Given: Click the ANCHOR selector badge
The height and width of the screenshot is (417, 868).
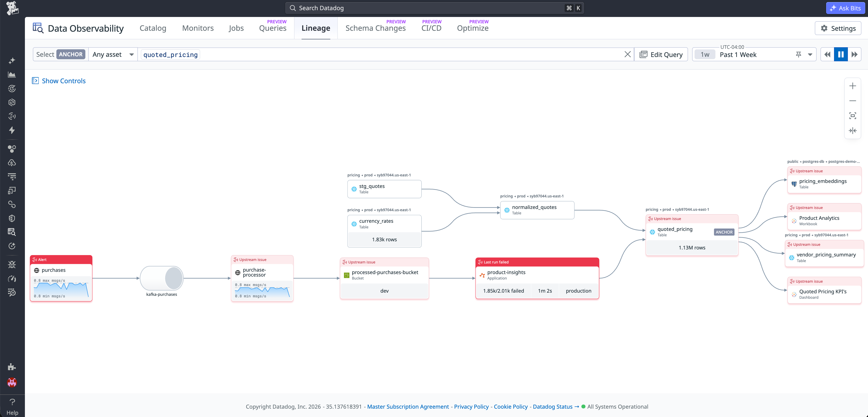Looking at the screenshot, I should [70, 54].
